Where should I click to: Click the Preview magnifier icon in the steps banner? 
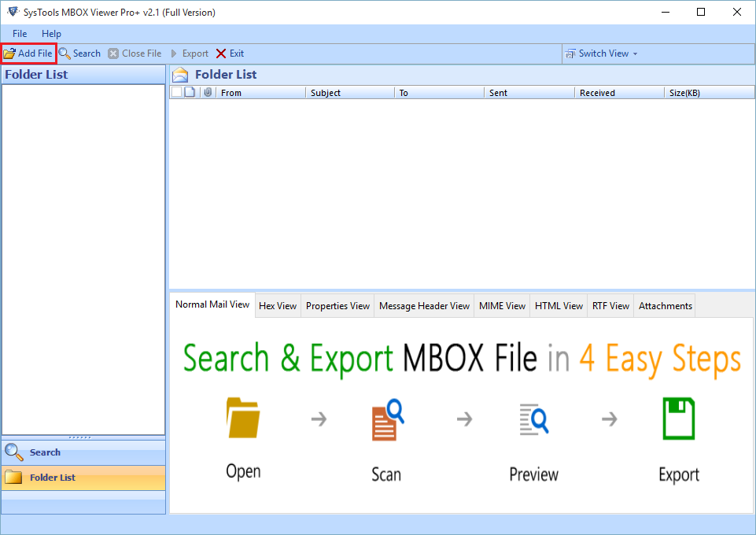(x=533, y=419)
